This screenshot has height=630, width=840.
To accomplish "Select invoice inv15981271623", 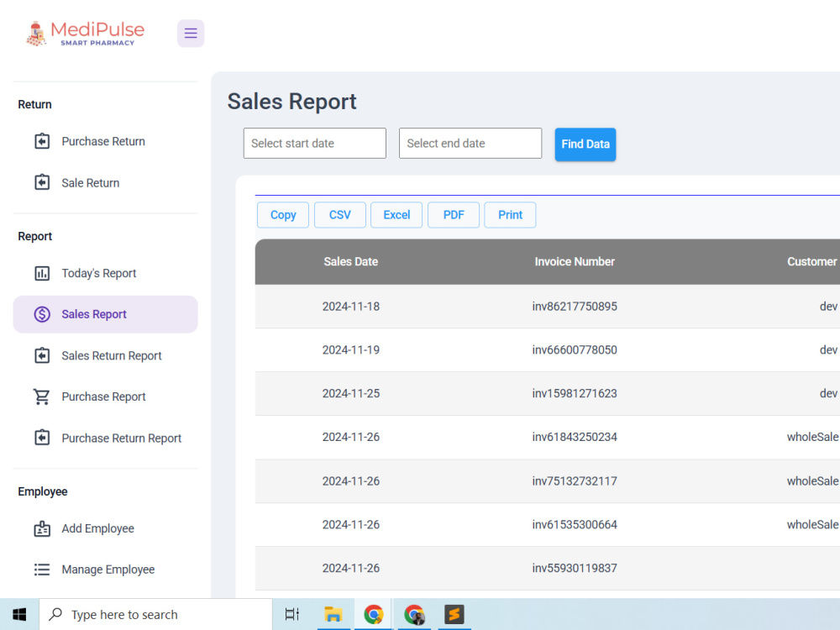I will tap(575, 394).
